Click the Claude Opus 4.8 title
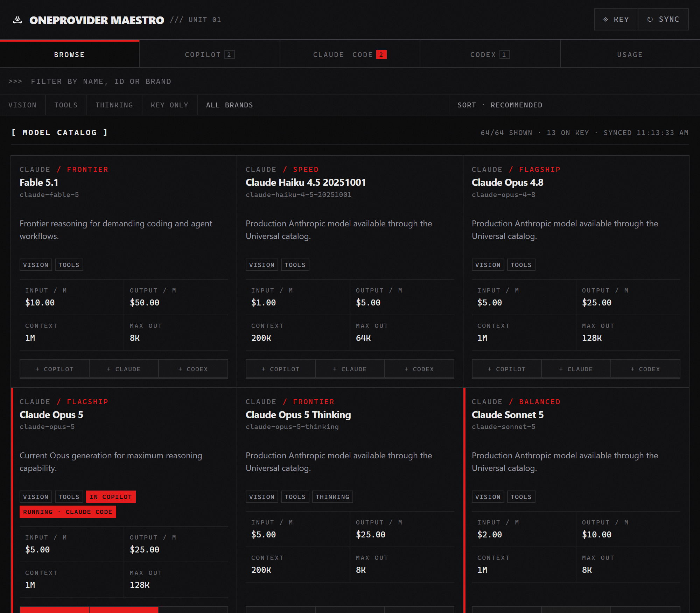The image size is (700, 613). (x=507, y=182)
